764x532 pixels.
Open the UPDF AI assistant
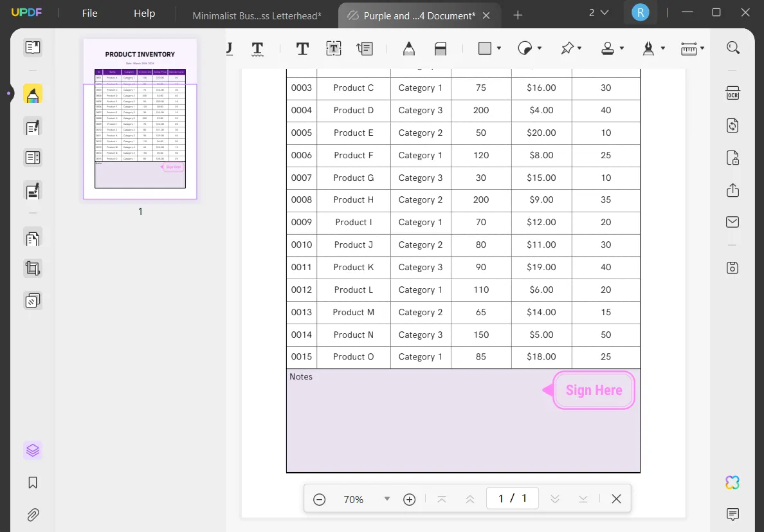(x=732, y=482)
